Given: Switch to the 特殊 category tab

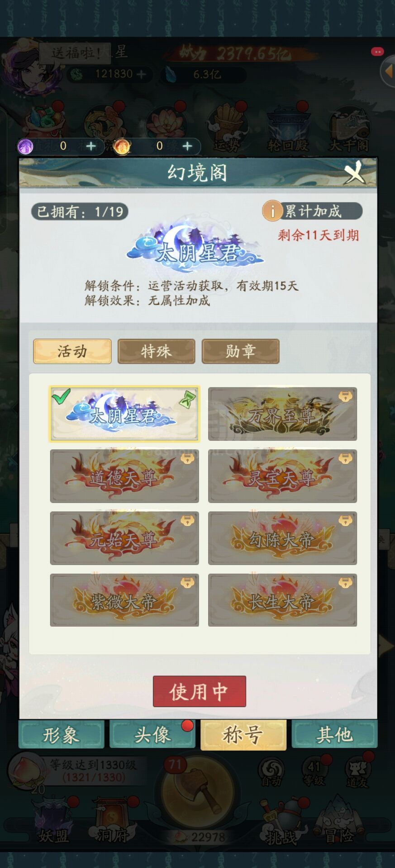Looking at the screenshot, I should coord(156,351).
